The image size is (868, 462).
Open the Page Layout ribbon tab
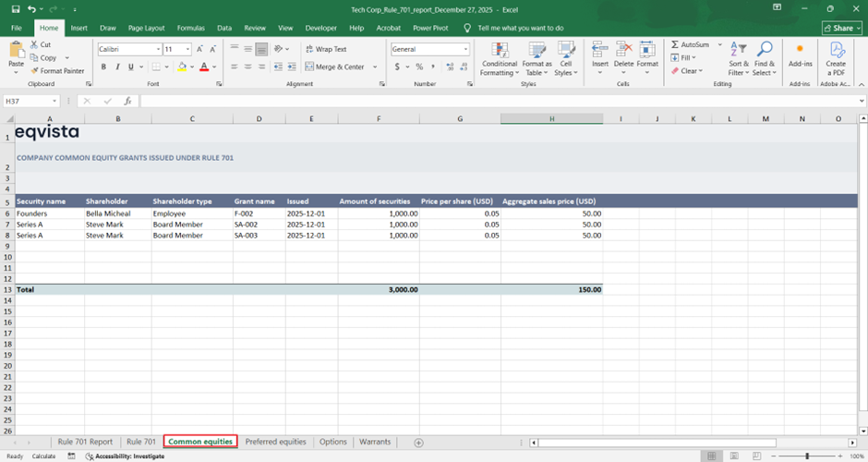(x=148, y=28)
